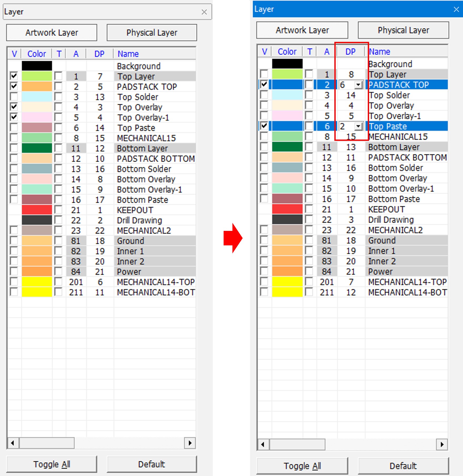Screen dimensions: 463x476
Task: Enable Top Solder visibility in right panel
Action: 264,95
